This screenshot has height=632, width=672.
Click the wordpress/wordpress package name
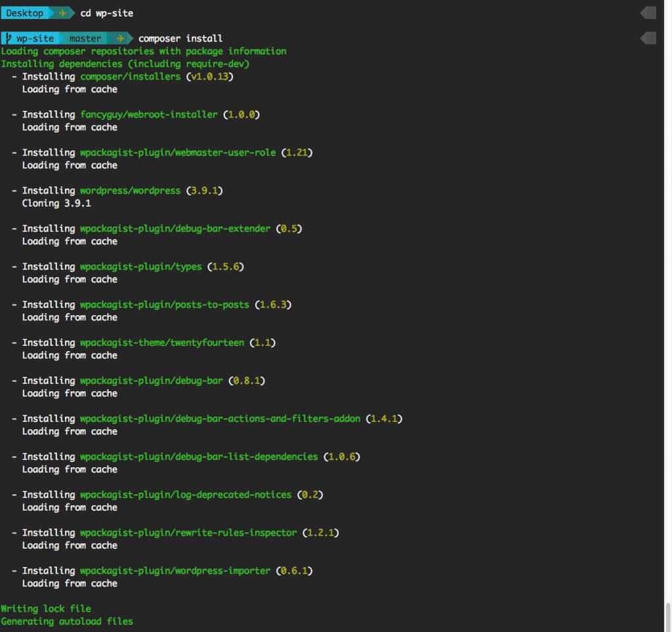pos(131,191)
